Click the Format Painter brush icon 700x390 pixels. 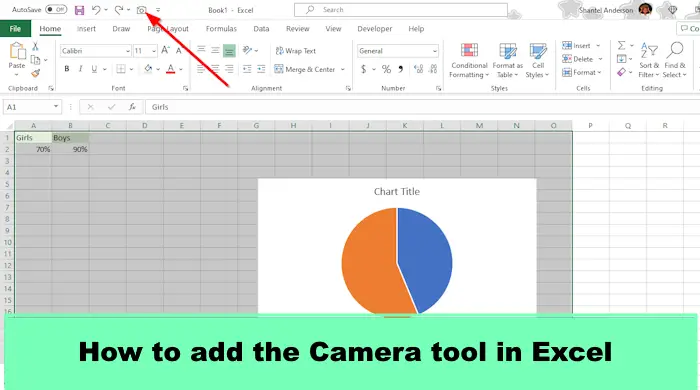point(35,73)
